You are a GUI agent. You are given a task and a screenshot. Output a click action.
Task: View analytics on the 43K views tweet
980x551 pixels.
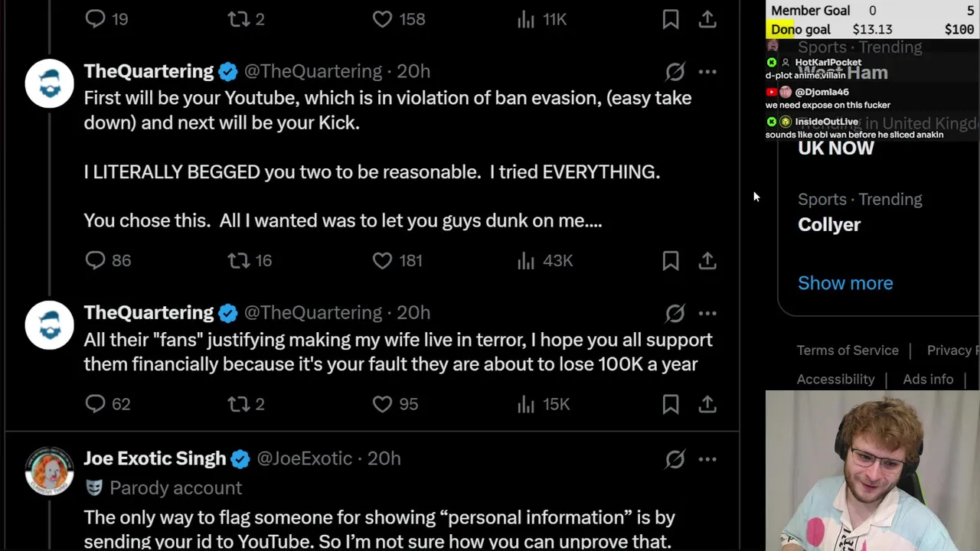pyautogui.click(x=526, y=261)
